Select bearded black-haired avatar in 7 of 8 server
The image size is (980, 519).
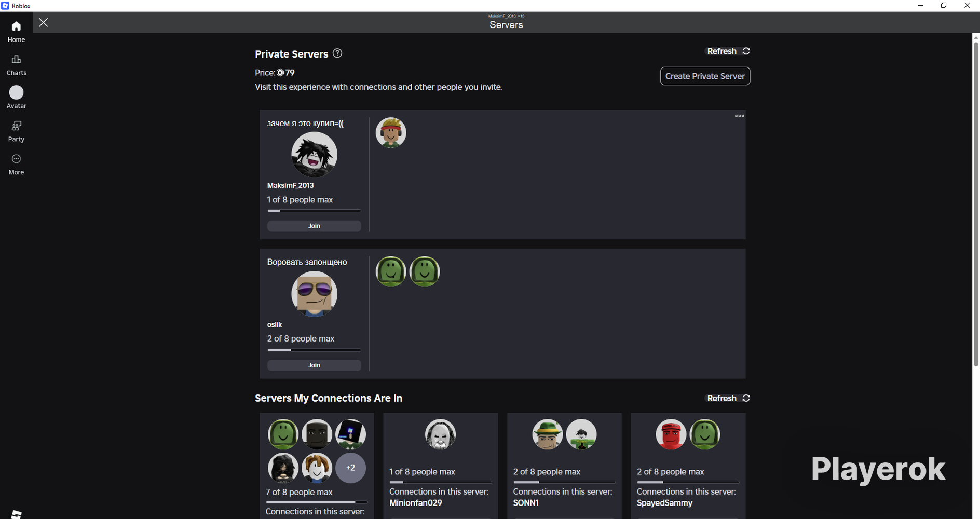pyautogui.click(x=283, y=468)
